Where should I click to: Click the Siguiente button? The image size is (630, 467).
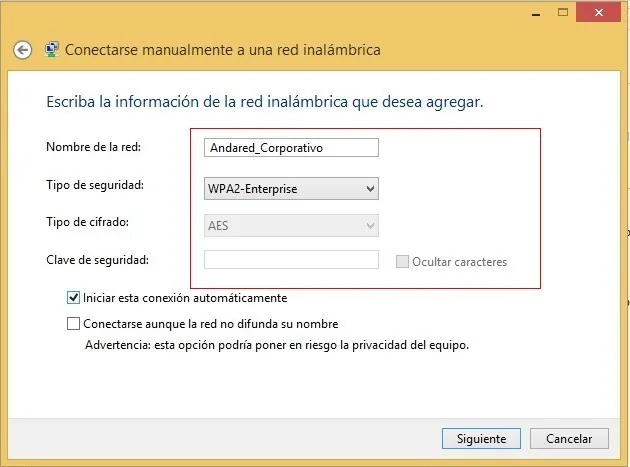pos(481,438)
